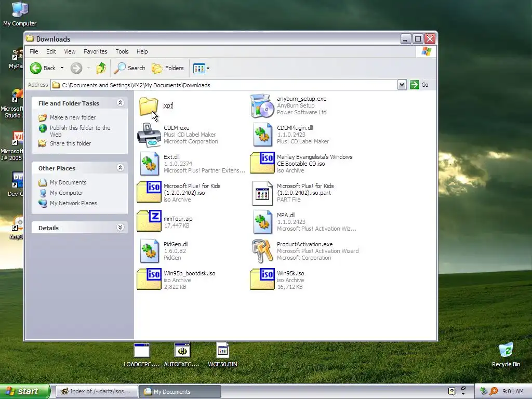Select the Win95k.iso icon
Screen dimensions: 532x399
tap(262, 279)
